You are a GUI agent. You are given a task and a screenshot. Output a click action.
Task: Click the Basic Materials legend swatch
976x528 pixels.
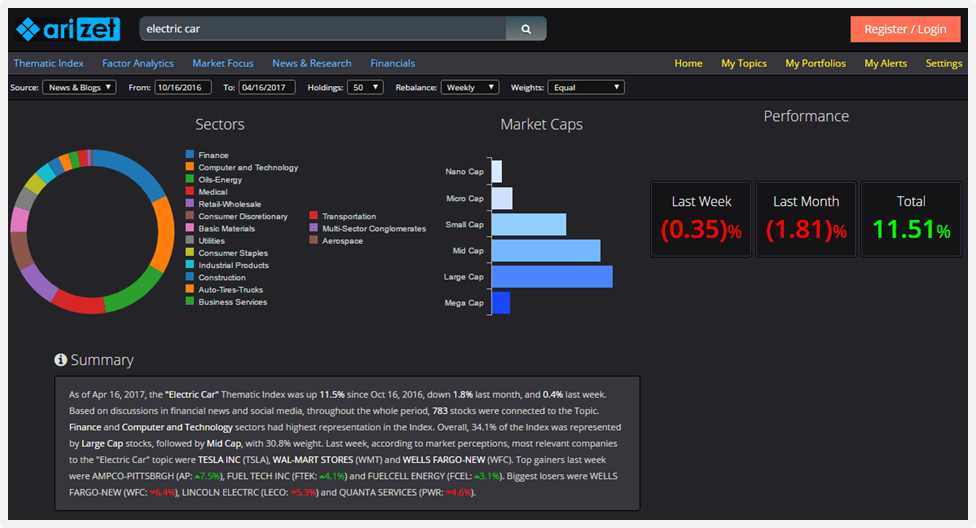190,228
